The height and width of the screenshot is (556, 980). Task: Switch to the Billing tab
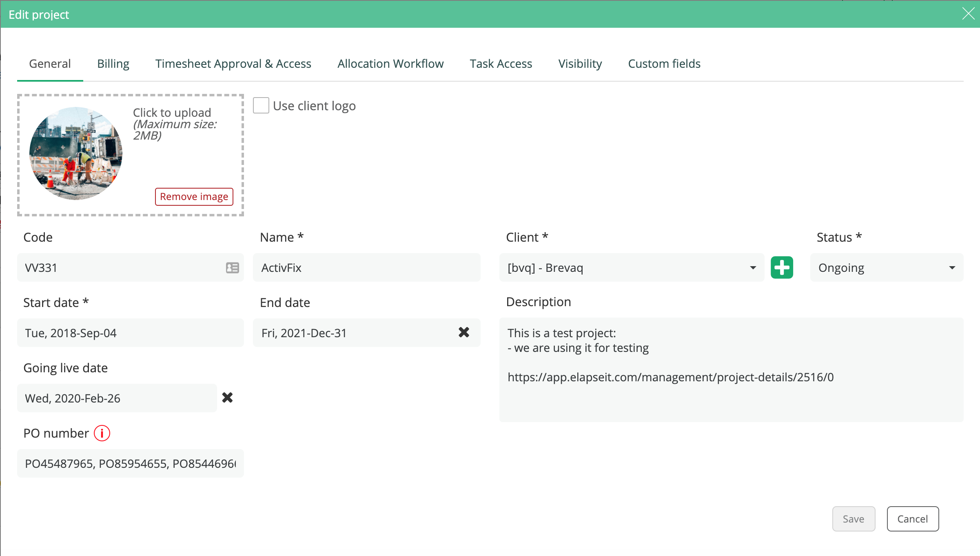(113, 64)
